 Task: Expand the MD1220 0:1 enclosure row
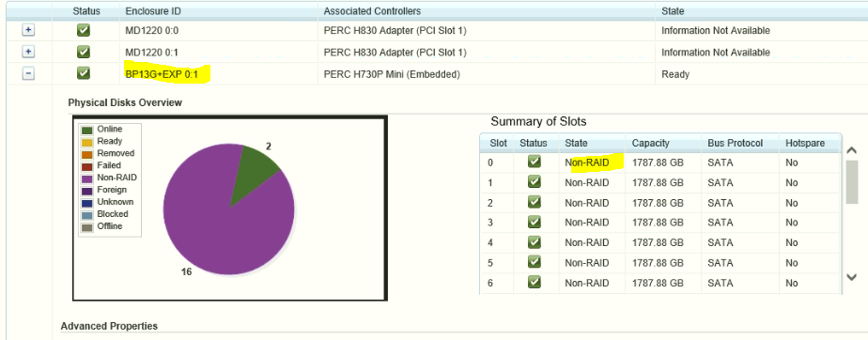tap(28, 52)
